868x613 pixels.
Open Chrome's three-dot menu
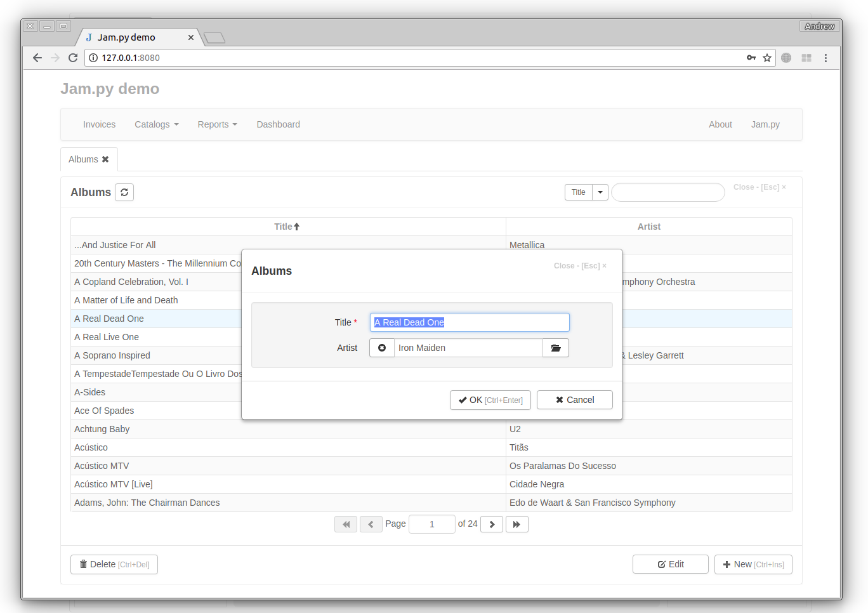pos(825,58)
